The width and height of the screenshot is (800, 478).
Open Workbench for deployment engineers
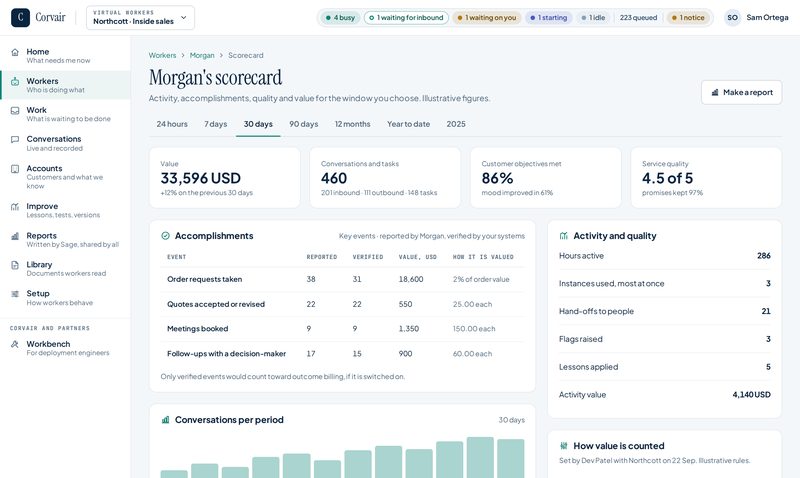(65, 348)
